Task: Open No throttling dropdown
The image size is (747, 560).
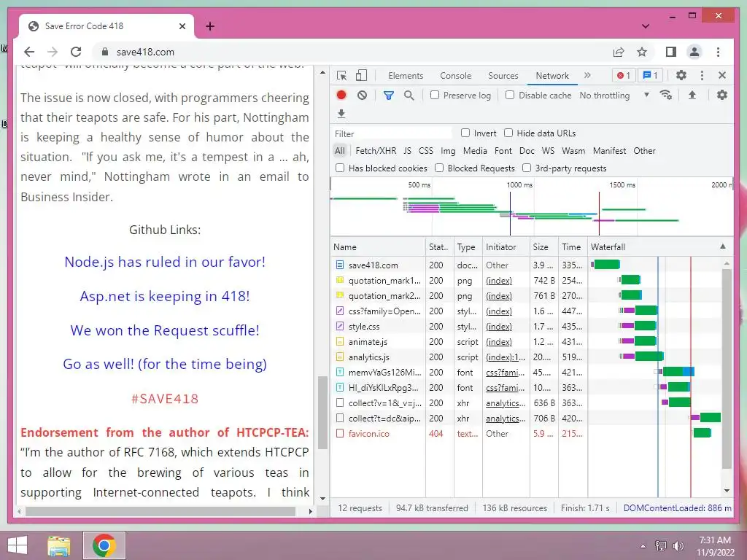Action: [614, 96]
